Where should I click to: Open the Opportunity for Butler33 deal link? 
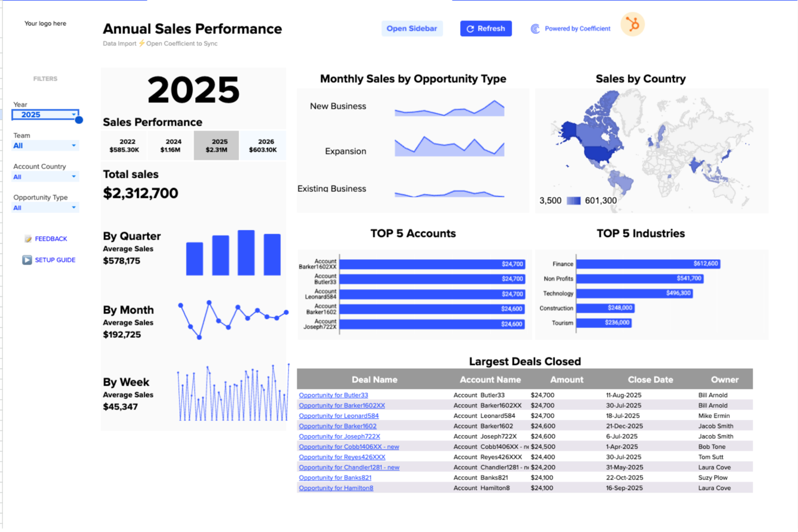[333, 395]
